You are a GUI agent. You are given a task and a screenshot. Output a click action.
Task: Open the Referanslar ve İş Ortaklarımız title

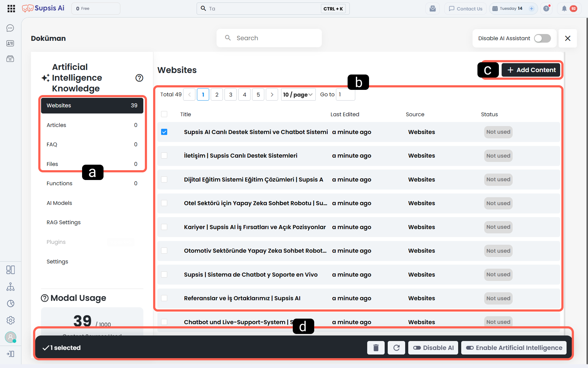click(x=242, y=298)
